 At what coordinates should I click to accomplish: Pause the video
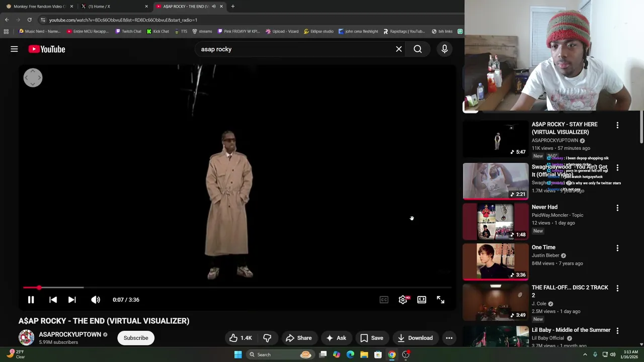(x=31, y=300)
